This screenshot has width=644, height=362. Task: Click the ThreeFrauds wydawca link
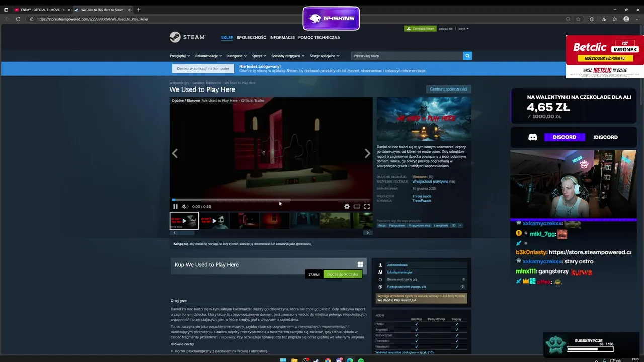tap(422, 201)
